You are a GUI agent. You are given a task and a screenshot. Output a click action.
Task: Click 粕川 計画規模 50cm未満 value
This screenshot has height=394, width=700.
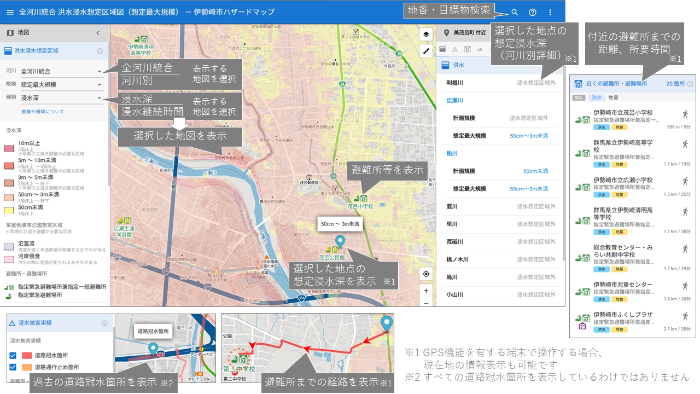[535, 171]
